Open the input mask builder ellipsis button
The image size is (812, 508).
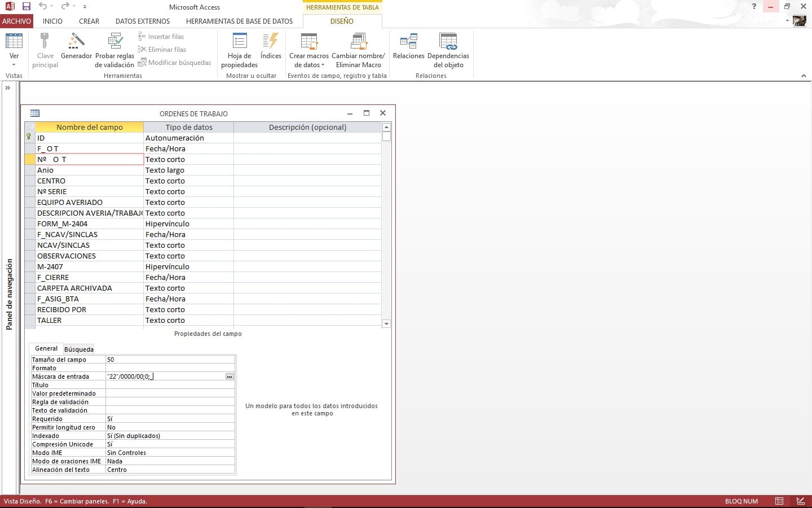(230, 376)
